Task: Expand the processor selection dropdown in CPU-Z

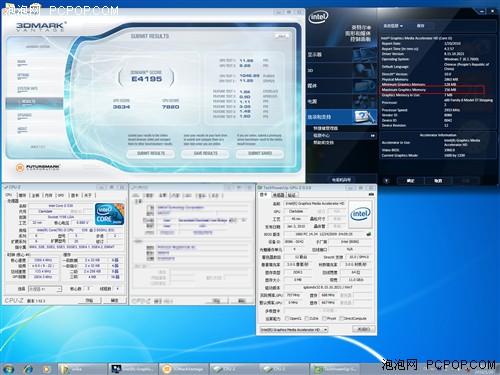Action: [45, 289]
